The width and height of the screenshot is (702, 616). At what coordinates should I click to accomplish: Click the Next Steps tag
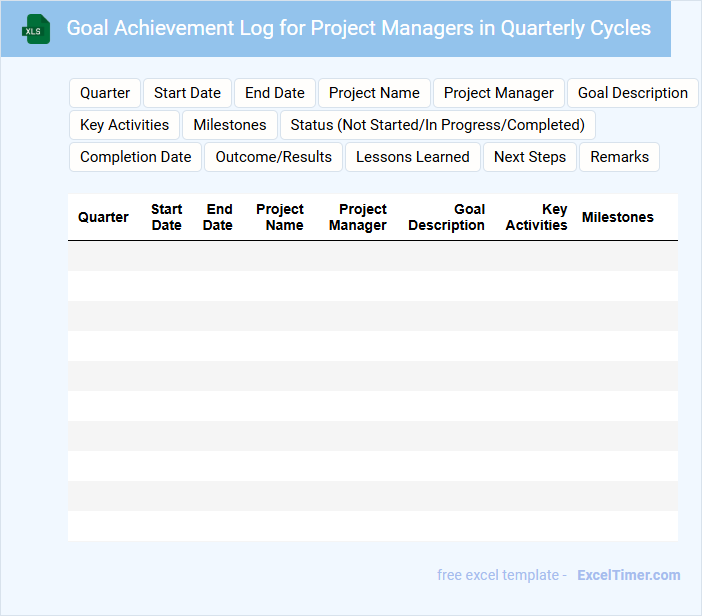pyautogui.click(x=530, y=157)
